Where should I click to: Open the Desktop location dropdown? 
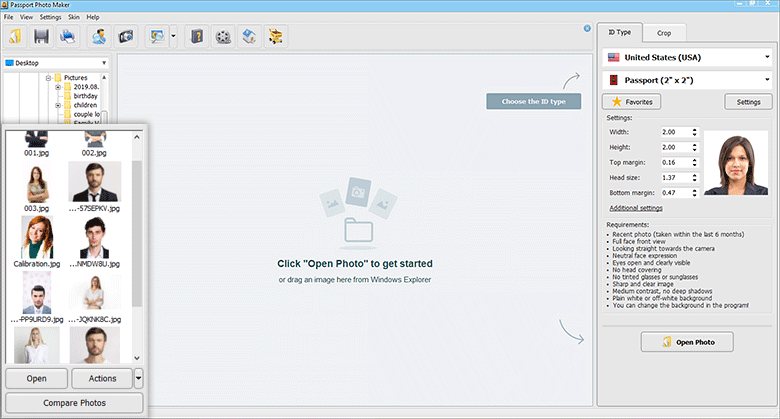tap(56, 63)
